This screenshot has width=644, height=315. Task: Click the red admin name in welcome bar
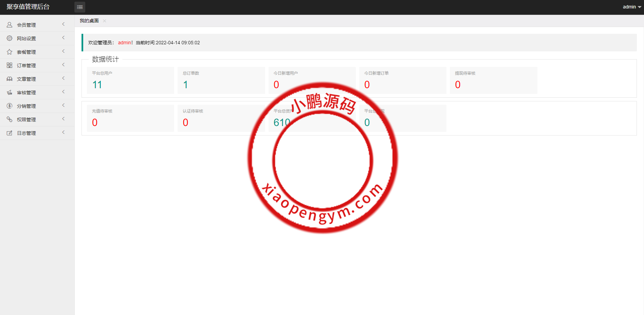click(x=124, y=43)
